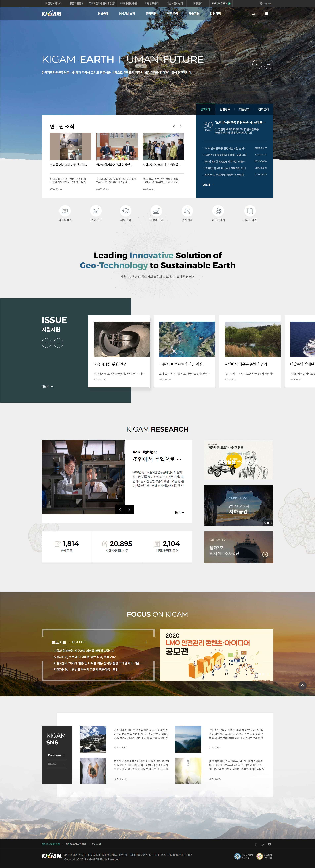
Task: Go to next hero banner slide
Action: pyautogui.click(x=268, y=64)
